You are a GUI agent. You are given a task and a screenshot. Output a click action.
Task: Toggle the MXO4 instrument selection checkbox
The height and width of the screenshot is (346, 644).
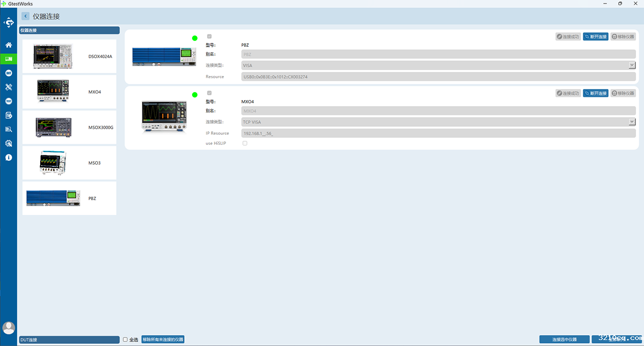click(209, 93)
